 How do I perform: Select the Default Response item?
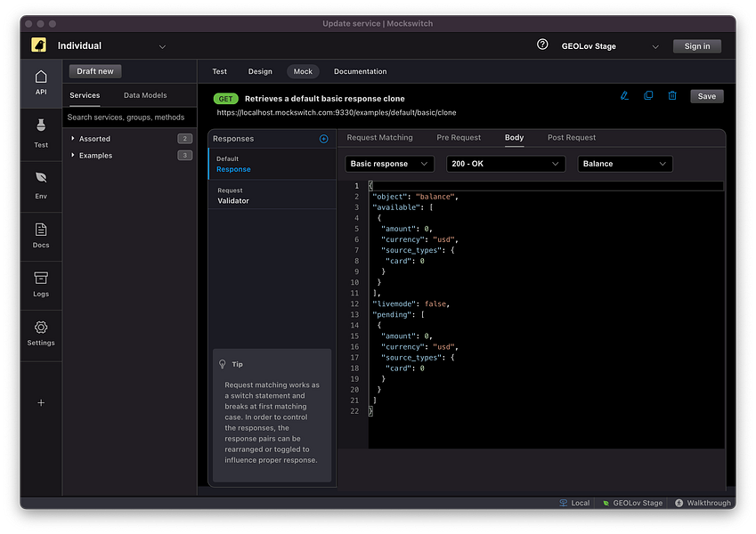point(272,164)
